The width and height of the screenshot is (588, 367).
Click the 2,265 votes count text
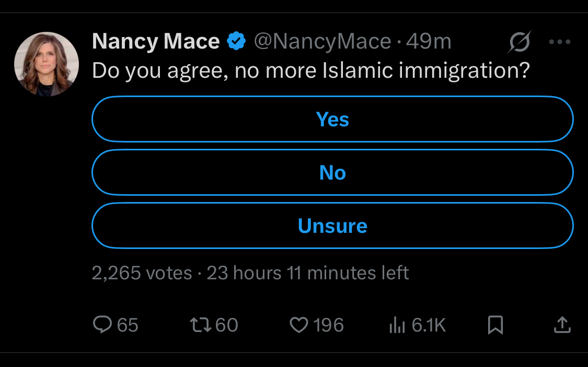coord(142,273)
